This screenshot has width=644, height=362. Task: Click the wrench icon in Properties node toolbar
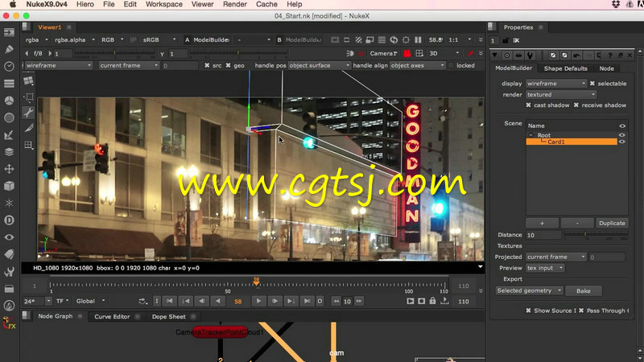point(530,56)
